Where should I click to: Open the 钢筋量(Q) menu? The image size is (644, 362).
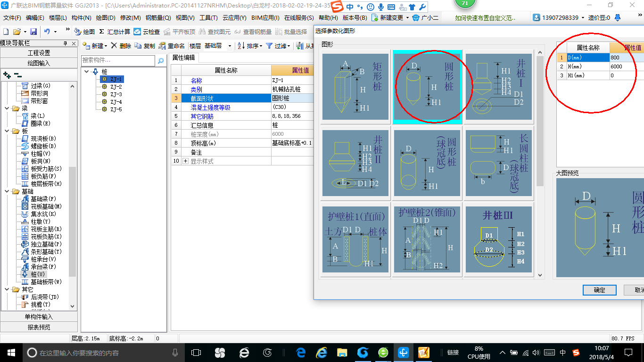[158, 18]
